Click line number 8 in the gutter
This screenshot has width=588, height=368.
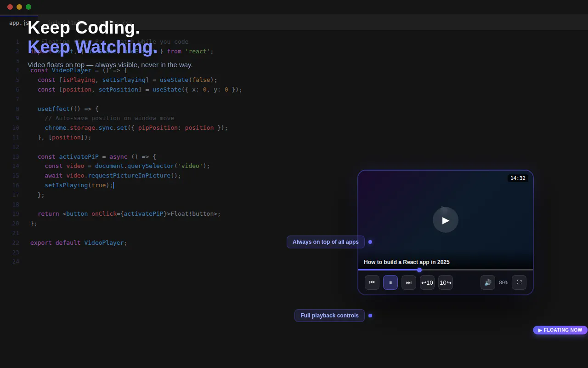click(17, 109)
